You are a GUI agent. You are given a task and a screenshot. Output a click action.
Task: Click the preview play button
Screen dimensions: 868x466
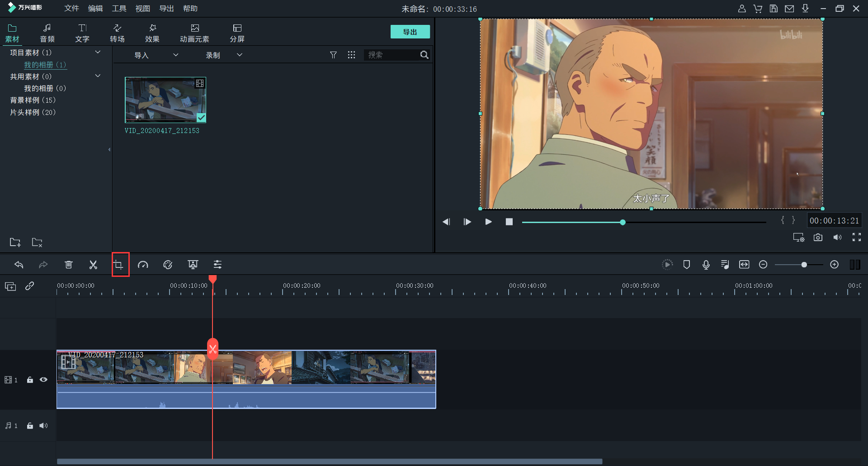(488, 222)
